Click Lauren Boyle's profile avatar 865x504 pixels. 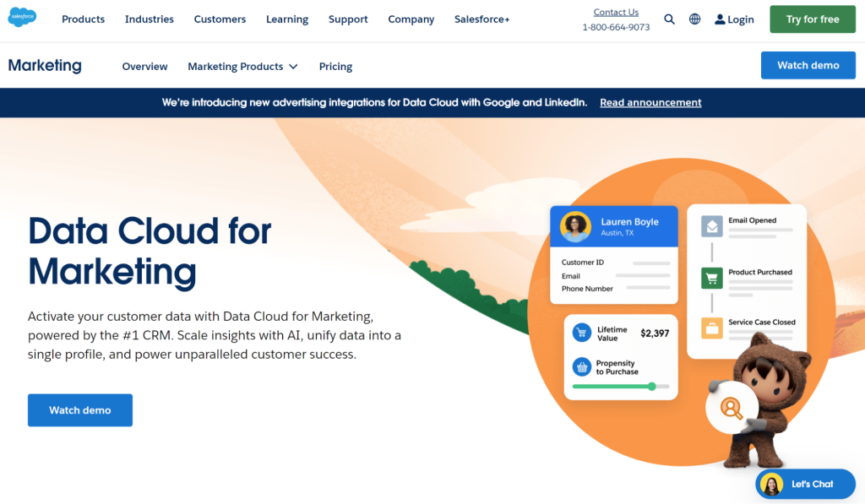point(575,225)
